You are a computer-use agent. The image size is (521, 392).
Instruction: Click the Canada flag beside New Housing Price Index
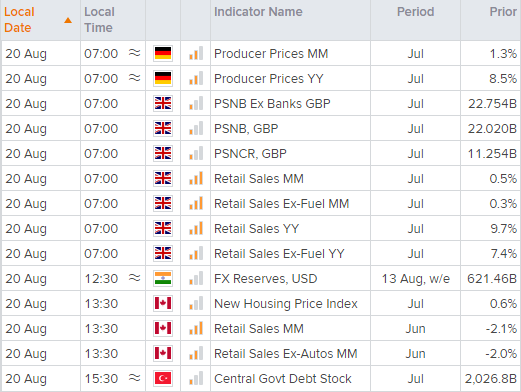(163, 303)
